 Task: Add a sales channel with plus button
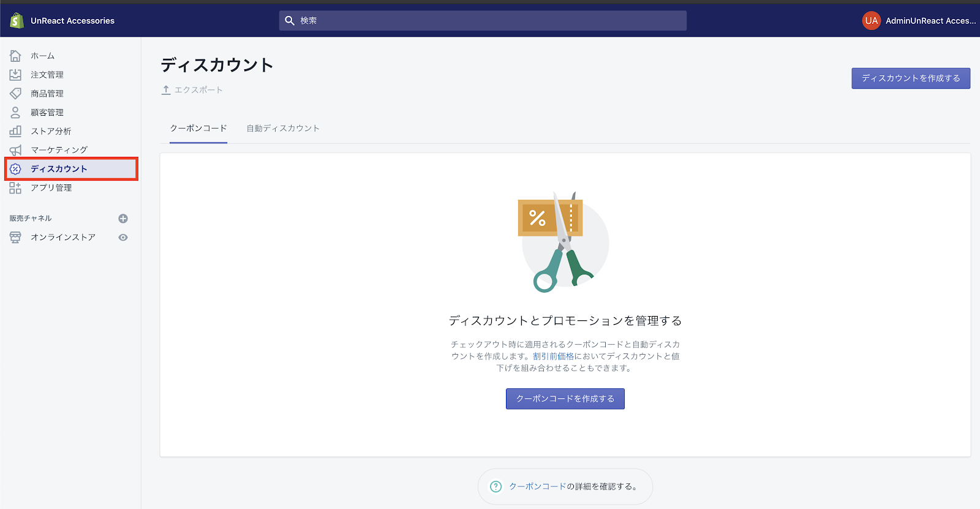[123, 219]
